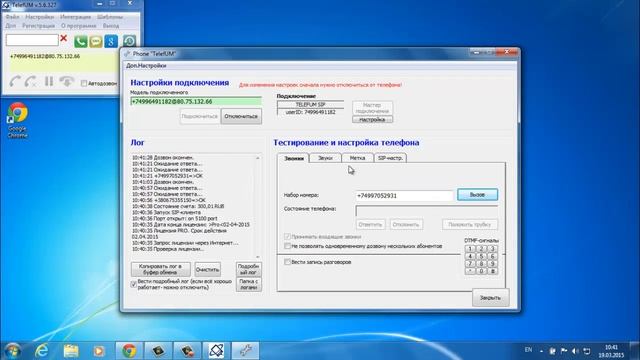Enable 'Вести запись разговоров' checkbox
This screenshot has width=640, height=360.
(x=287, y=262)
